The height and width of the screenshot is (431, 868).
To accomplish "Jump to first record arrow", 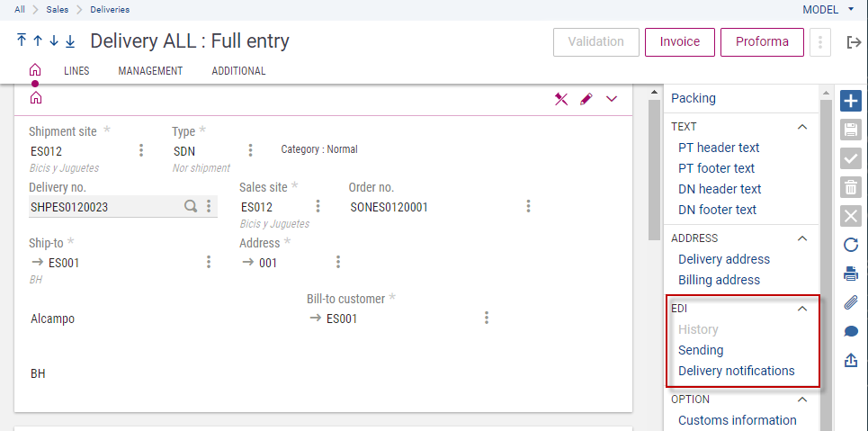I will point(22,41).
